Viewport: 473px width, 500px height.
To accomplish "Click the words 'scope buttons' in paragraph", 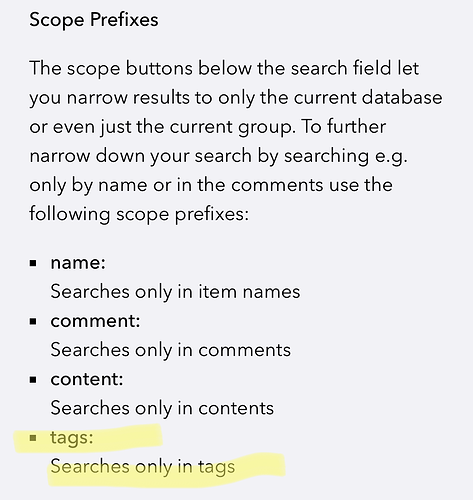I will [130, 69].
